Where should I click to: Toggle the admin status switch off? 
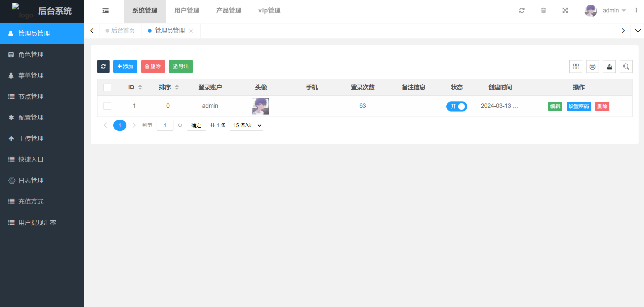point(456,106)
